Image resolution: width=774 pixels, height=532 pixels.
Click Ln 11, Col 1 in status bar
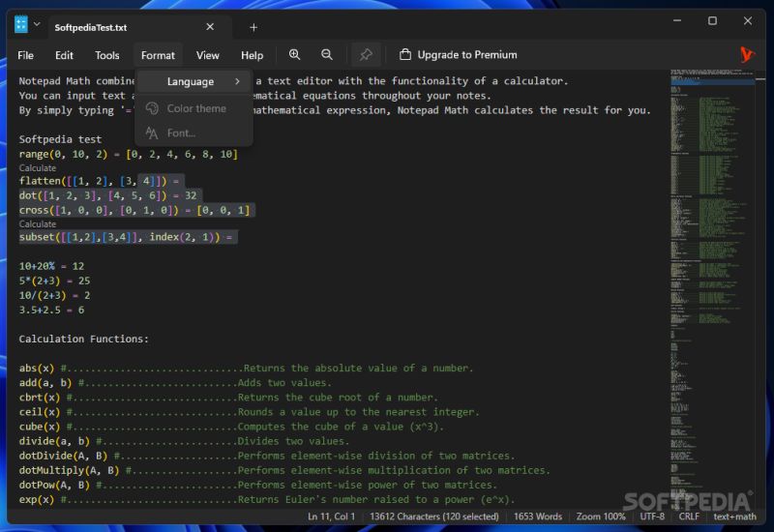(331, 517)
